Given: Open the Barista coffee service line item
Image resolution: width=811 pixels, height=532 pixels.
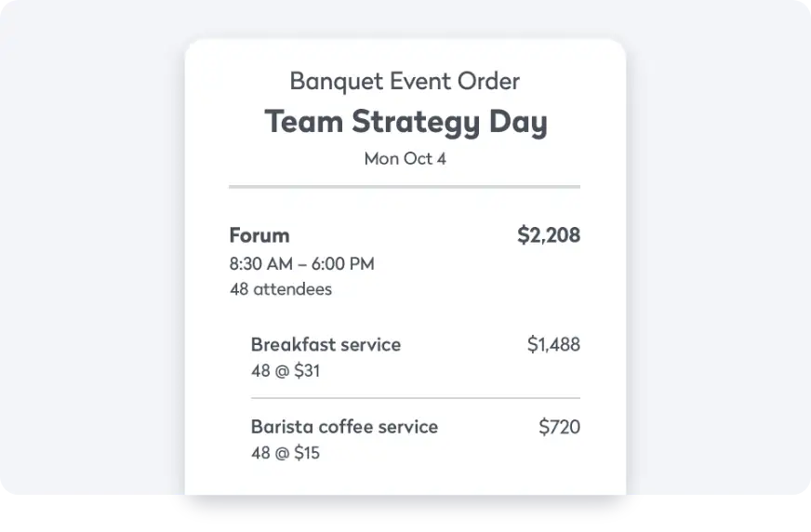Looking at the screenshot, I should tap(344, 427).
